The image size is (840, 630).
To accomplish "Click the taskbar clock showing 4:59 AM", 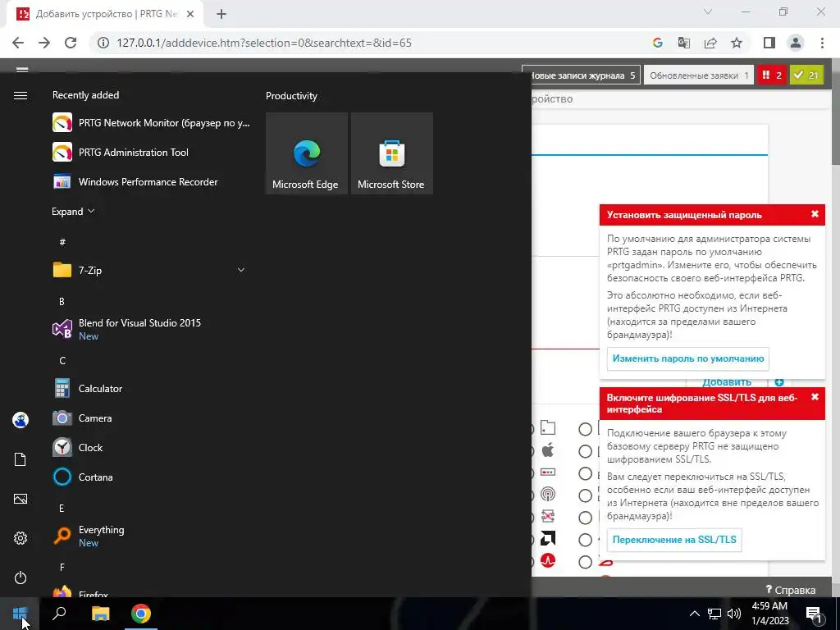I will tap(769, 614).
